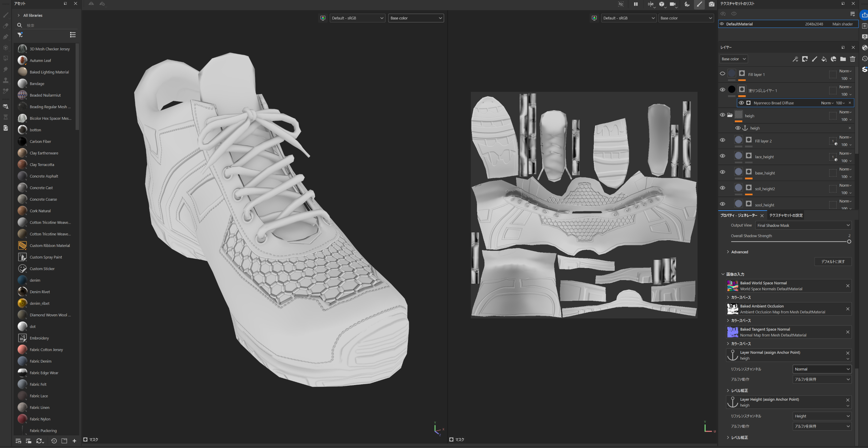Open Base color channel dropdown in 3D viewport
The width and height of the screenshot is (868, 448).
(x=416, y=18)
